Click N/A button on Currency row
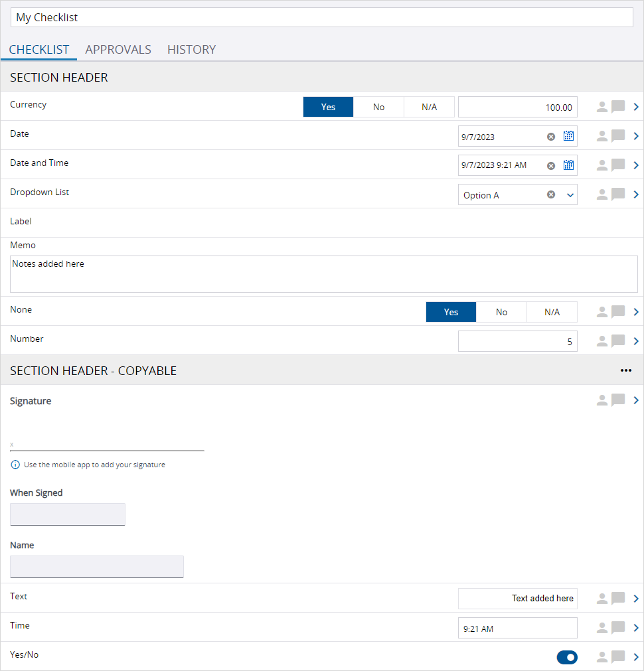Viewport: 644px width, 671px height. coord(429,107)
